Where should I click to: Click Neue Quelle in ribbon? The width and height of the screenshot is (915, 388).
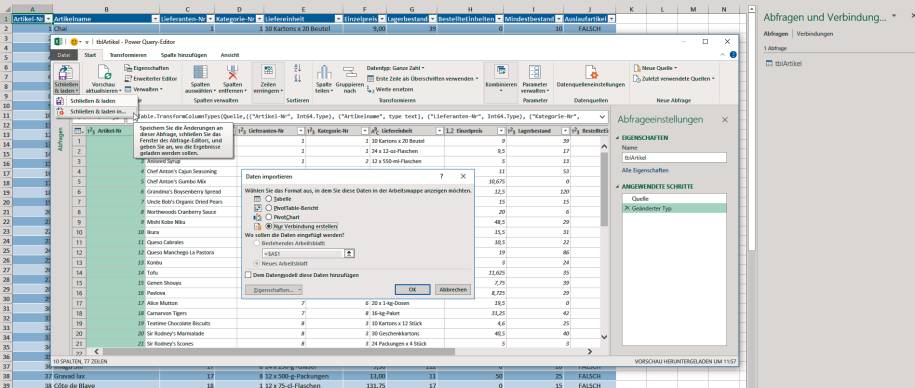point(655,68)
